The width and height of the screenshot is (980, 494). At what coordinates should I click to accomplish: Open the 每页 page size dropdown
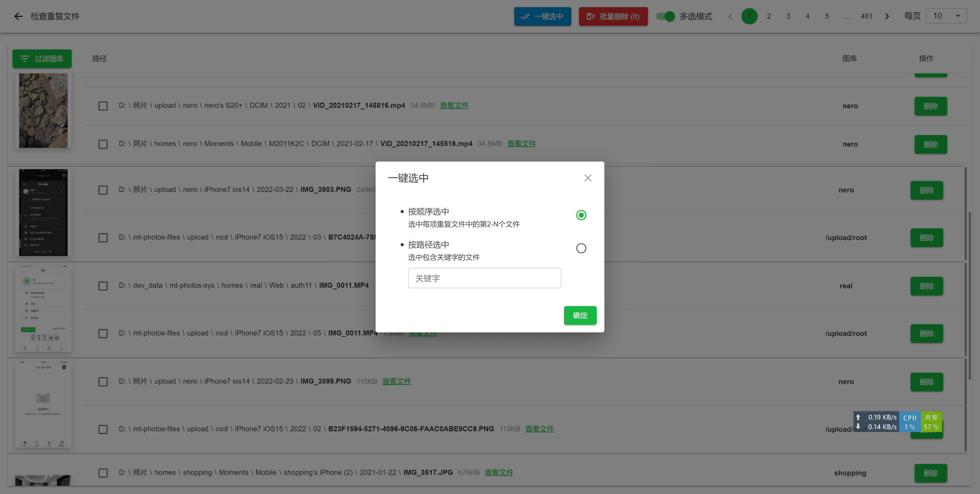click(946, 16)
